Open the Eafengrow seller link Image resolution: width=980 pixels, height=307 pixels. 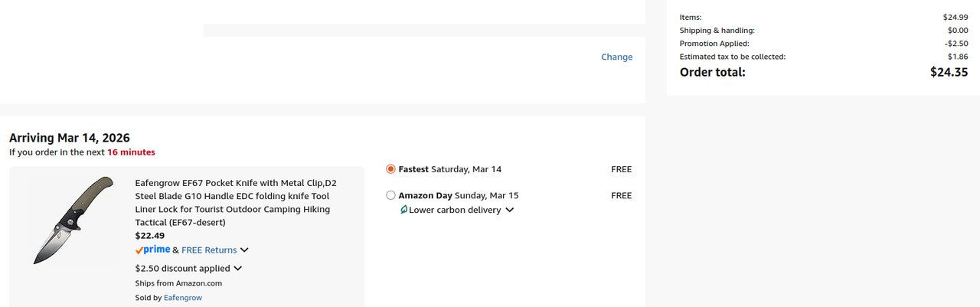click(183, 298)
